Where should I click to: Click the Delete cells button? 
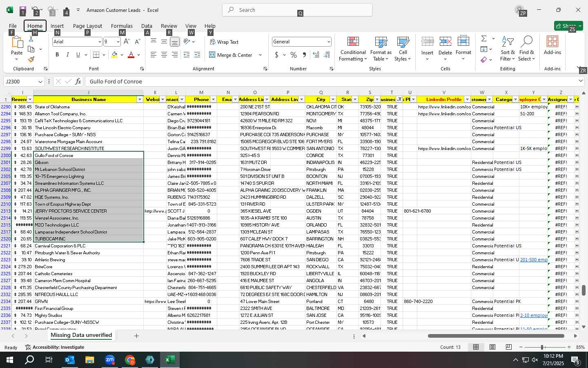pos(445,49)
